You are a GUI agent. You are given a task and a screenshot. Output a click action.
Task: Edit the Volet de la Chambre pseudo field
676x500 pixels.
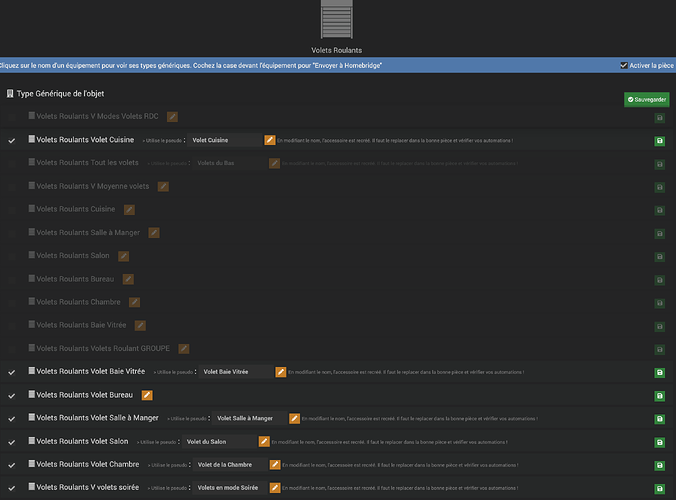click(x=230, y=465)
